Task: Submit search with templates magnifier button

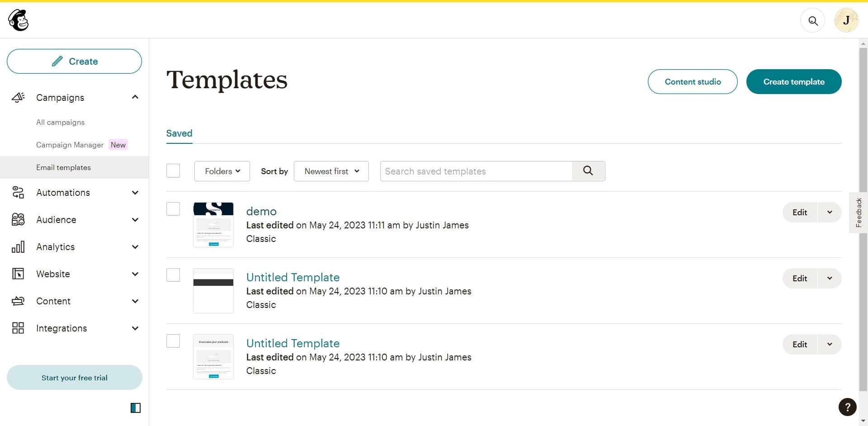Action: (x=588, y=171)
